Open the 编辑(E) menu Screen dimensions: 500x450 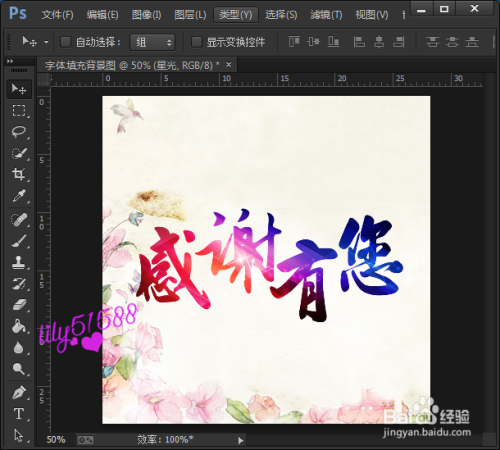point(102,15)
